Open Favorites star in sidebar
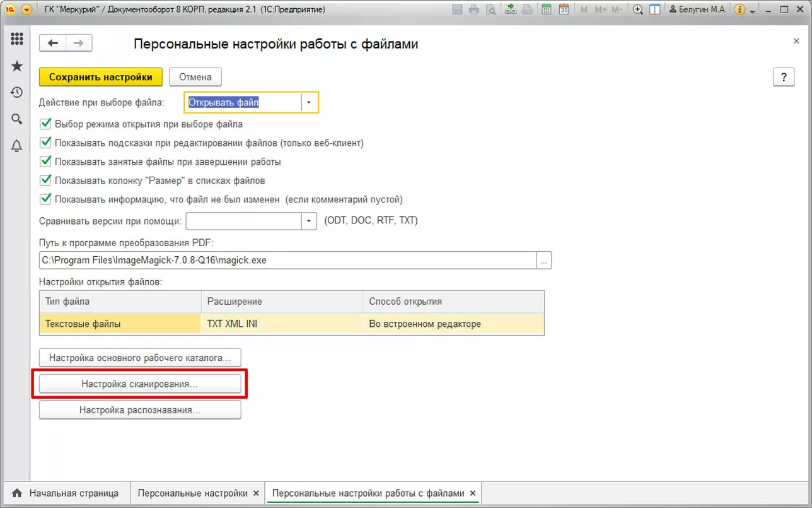812x508 pixels. point(17,66)
